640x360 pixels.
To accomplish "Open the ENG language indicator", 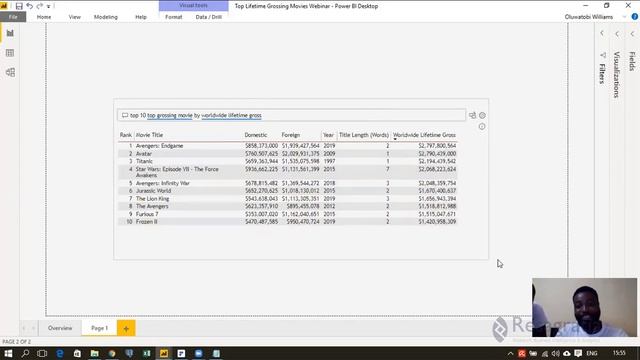I will [592, 353].
